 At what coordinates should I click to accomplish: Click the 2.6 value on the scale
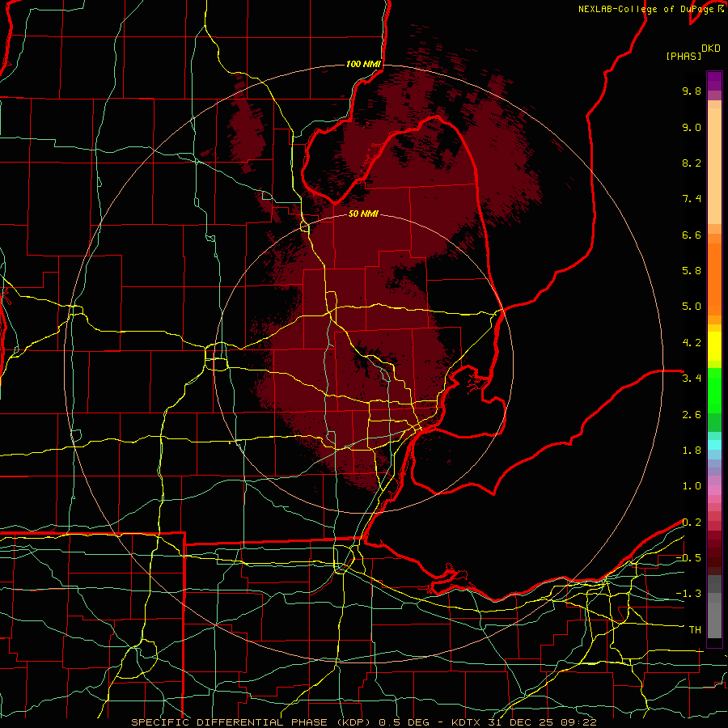pos(692,415)
